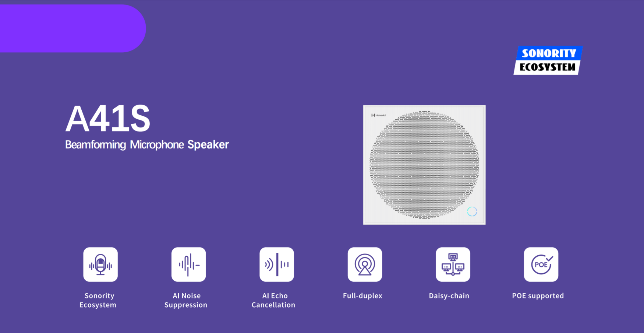
Task: Click the 'AI Noise Suppression' label
Action: [186, 300]
